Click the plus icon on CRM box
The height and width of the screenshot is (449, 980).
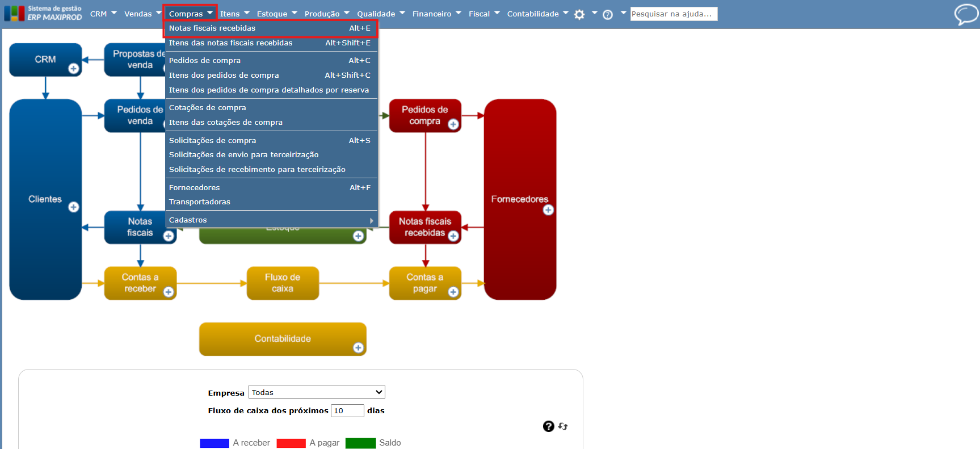point(73,69)
